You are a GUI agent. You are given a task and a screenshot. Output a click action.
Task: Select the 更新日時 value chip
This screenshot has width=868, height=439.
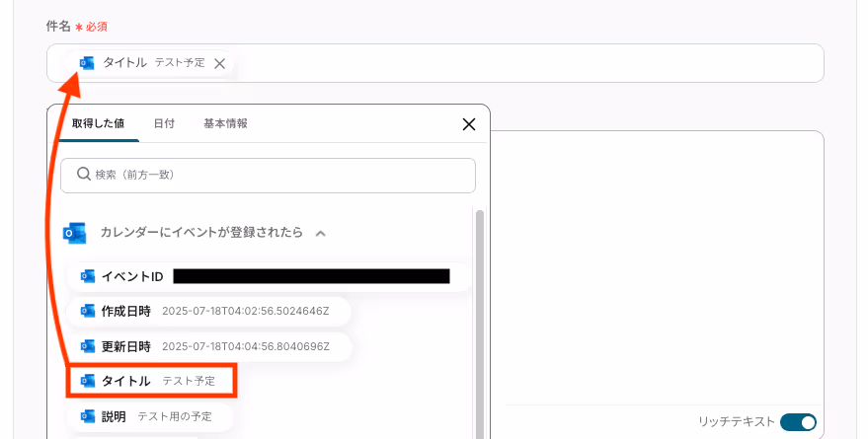(x=209, y=346)
